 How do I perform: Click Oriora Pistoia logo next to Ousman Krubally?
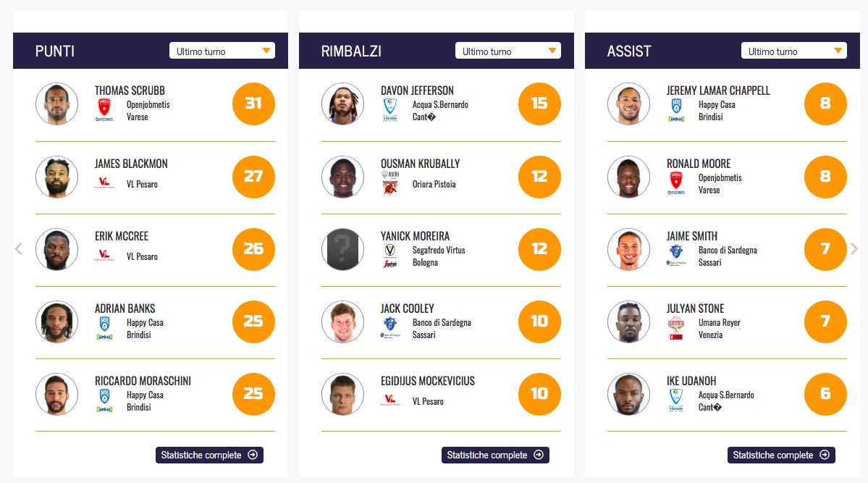(x=390, y=184)
